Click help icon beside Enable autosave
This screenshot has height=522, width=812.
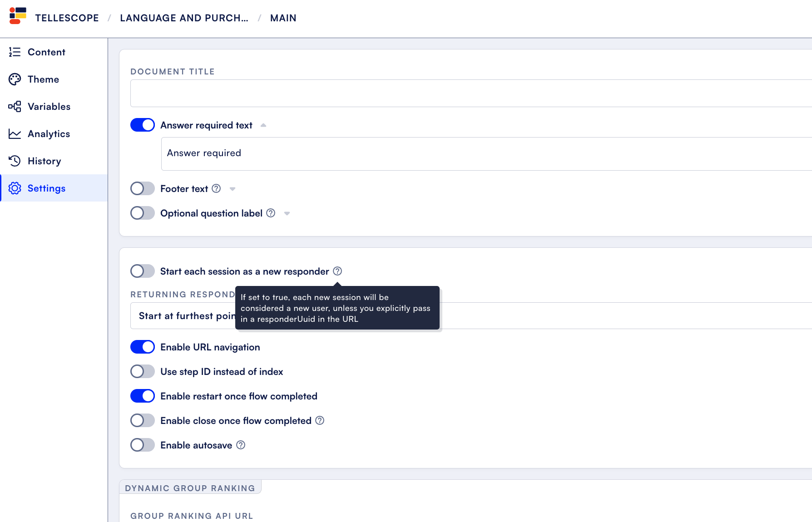pyautogui.click(x=241, y=445)
